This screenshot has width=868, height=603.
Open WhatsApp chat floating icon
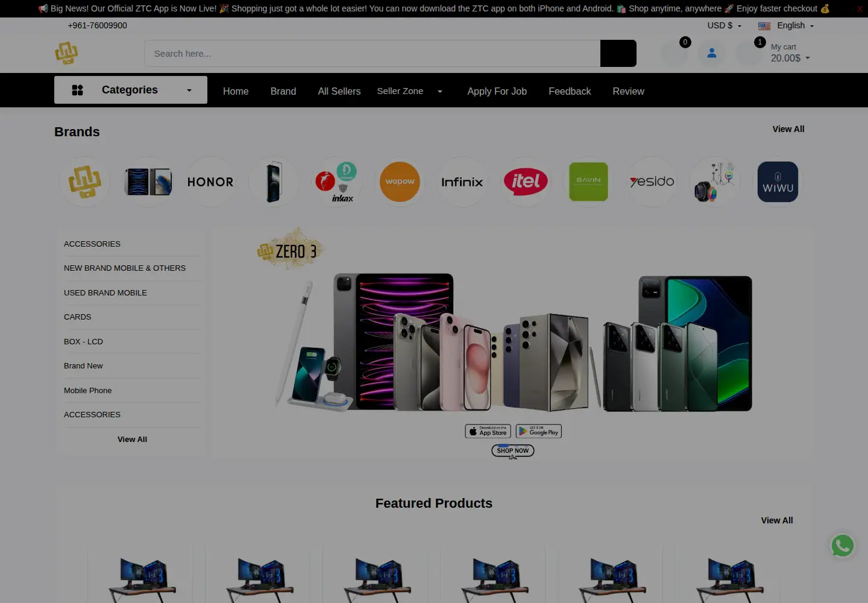pos(843,546)
